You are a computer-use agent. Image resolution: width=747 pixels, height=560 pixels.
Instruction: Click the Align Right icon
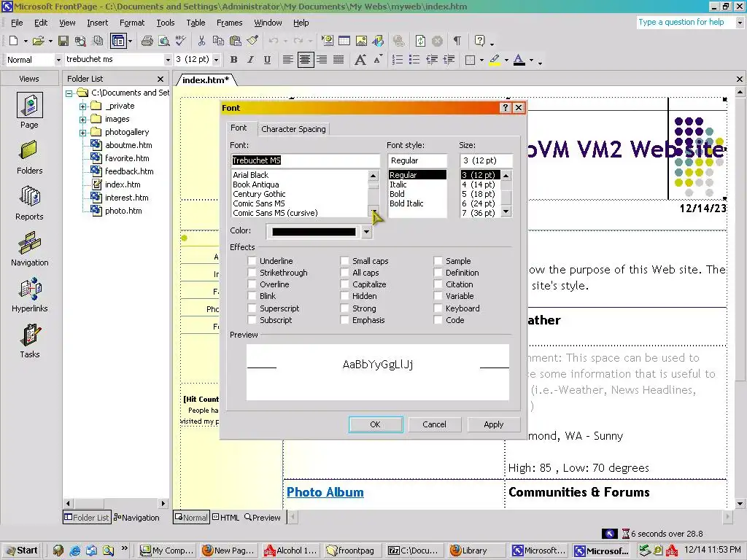click(322, 60)
